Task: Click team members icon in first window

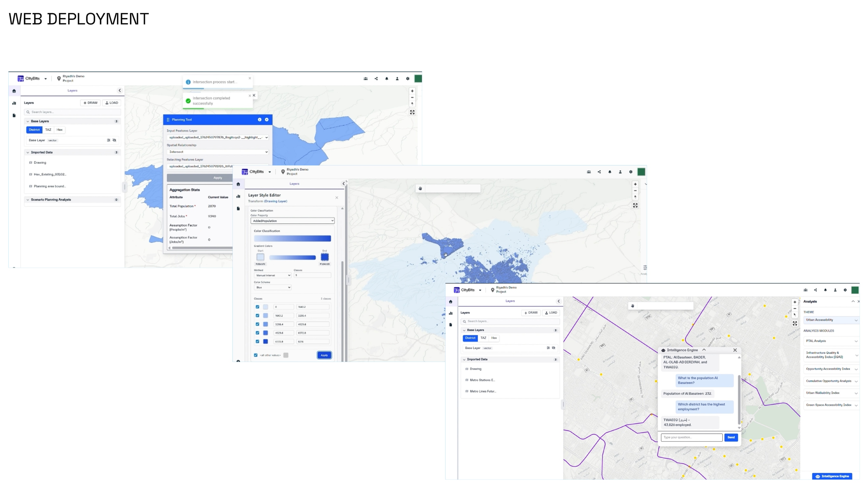Action: click(366, 79)
